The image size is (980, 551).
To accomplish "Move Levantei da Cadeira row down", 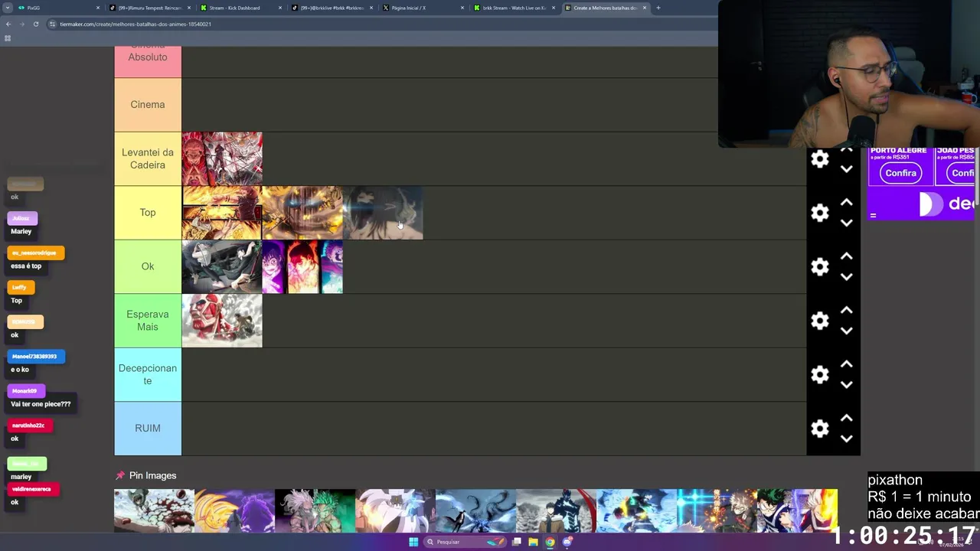I will click(847, 168).
